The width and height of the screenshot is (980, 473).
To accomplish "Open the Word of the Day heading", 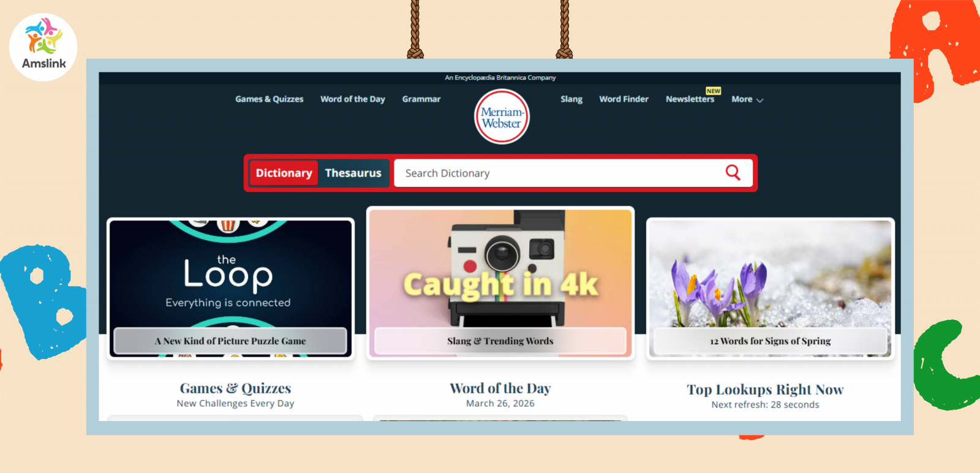I will (x=500, y=388).
